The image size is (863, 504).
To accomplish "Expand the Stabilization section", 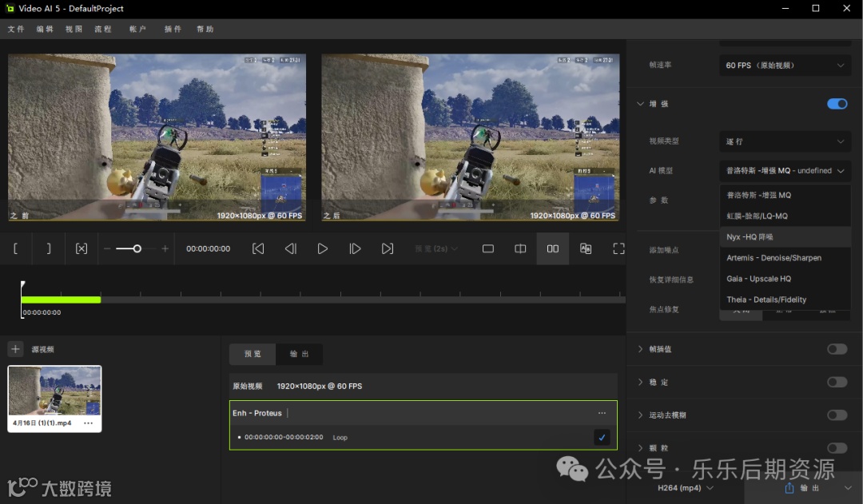I will pos(640,382).
